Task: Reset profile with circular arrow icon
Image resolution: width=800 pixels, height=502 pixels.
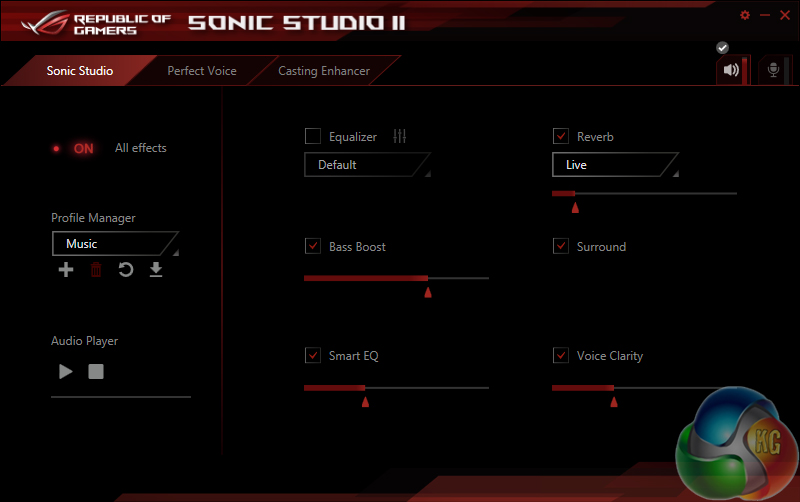Action: 126,269
